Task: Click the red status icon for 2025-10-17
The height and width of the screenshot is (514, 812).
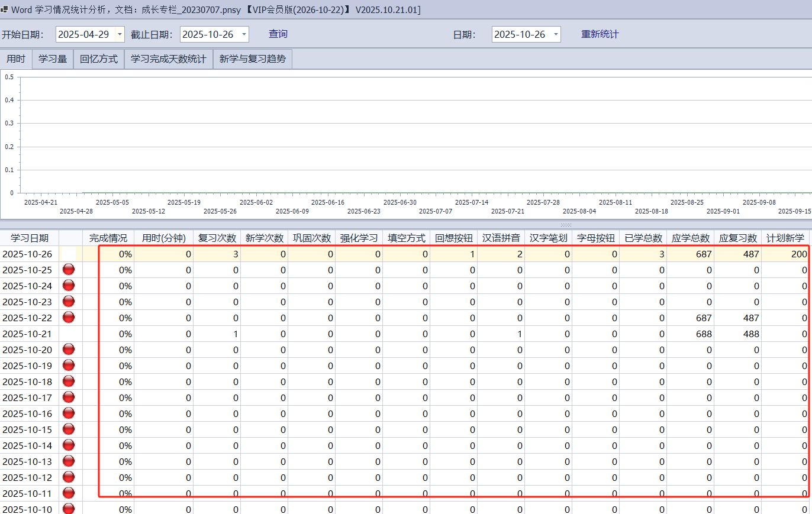Action: [69, 397]
